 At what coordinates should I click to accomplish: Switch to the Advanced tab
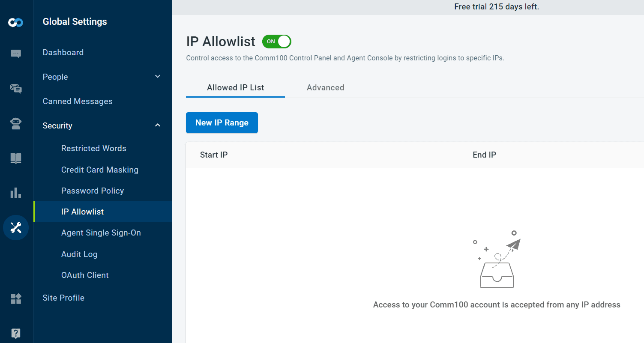[325, 87]
